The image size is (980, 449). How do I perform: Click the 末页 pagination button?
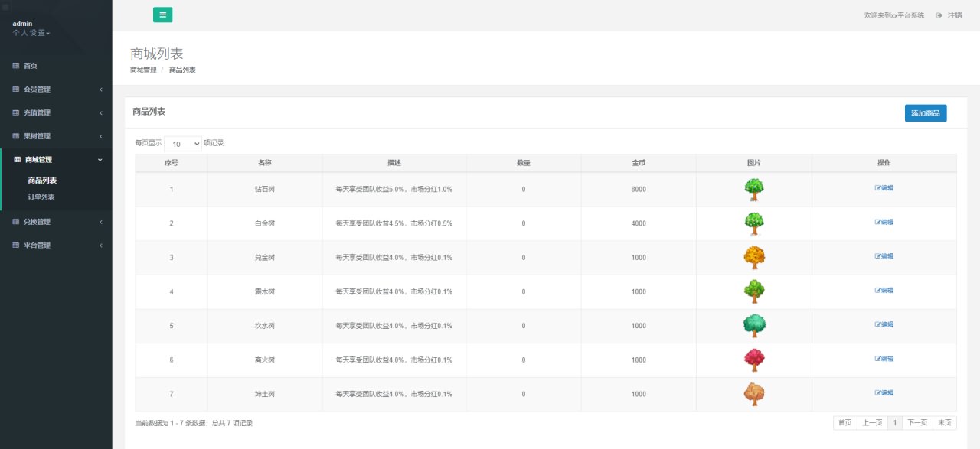point(945,423)
